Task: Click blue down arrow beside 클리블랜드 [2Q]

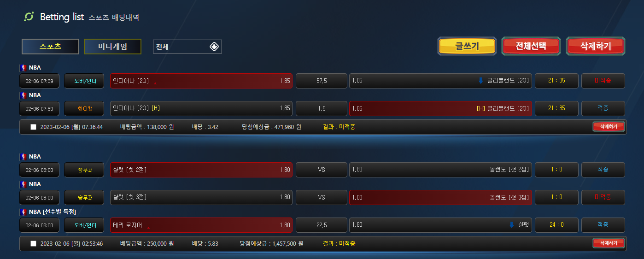Action: [481, 81]
